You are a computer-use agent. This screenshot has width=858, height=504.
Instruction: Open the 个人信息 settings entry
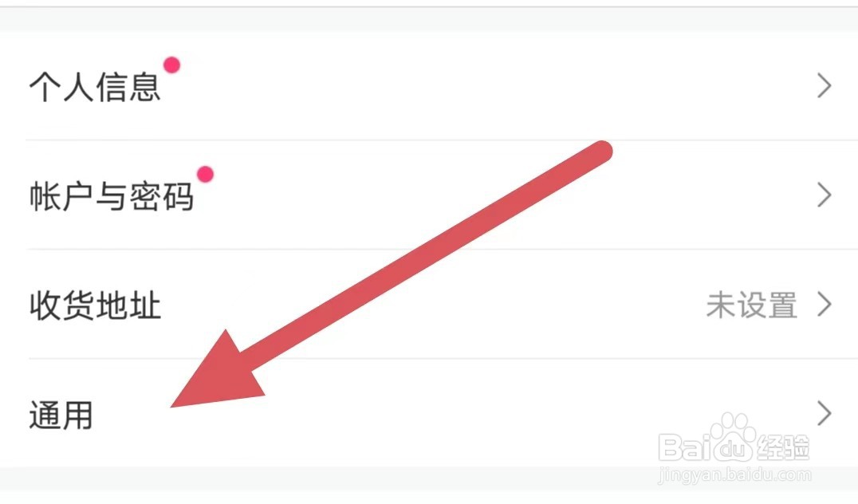(429, 86)
